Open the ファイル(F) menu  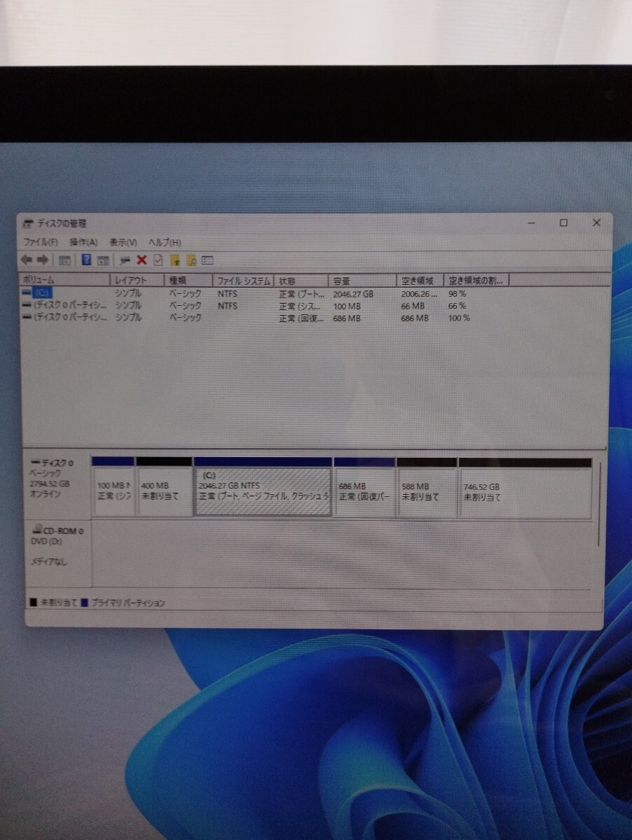coord(41,241)
